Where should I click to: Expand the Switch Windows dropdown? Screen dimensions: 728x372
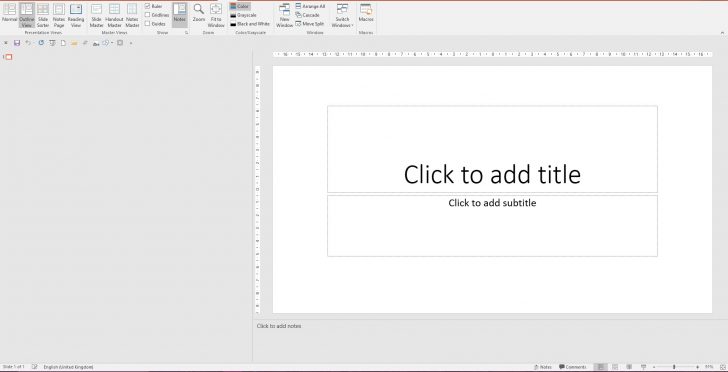point(343,15)
